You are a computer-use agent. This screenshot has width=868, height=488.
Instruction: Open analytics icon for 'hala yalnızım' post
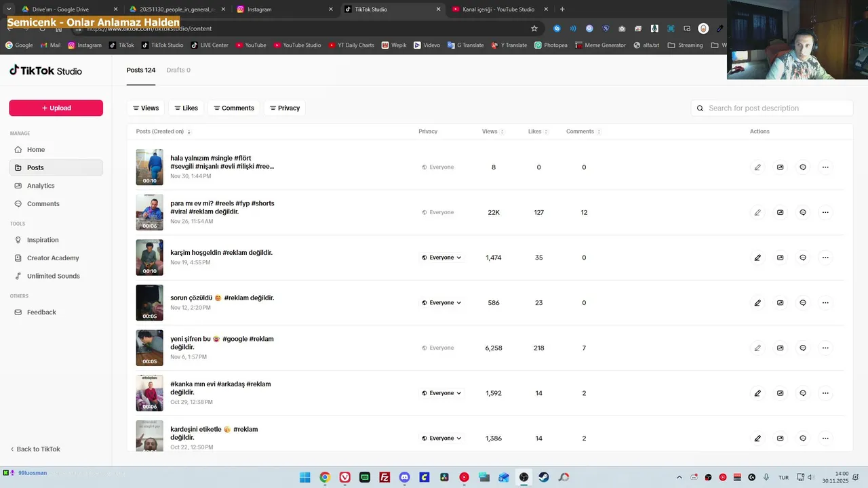coord(780,167)
